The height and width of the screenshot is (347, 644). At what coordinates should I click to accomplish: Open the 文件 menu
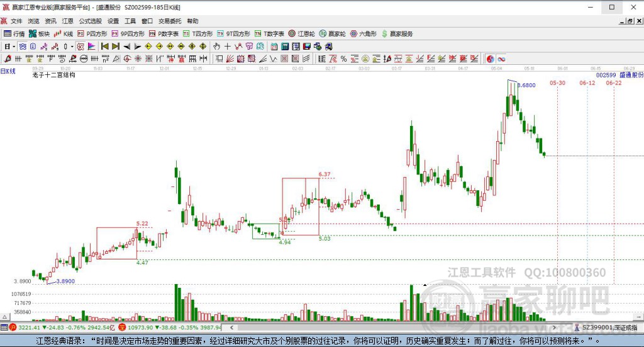(16, 21)
